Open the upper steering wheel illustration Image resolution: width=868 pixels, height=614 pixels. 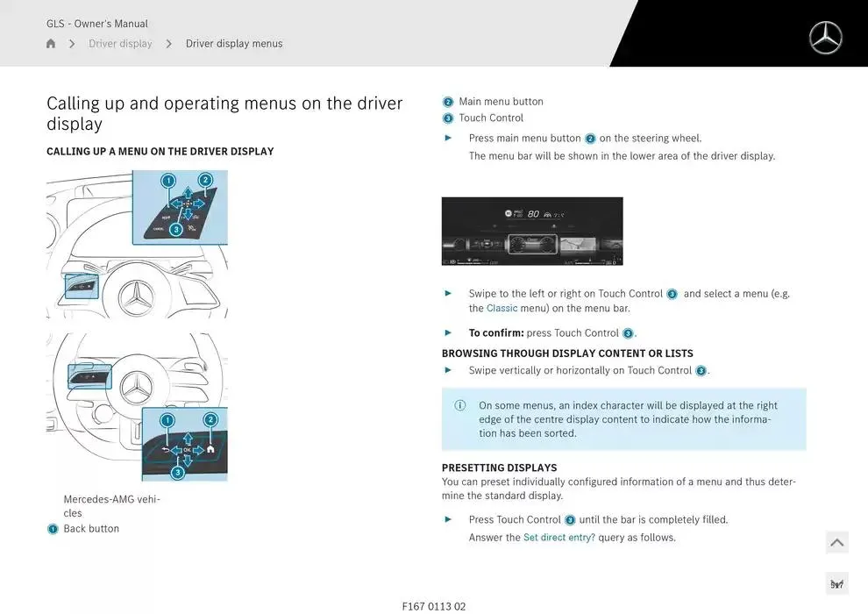138,244
